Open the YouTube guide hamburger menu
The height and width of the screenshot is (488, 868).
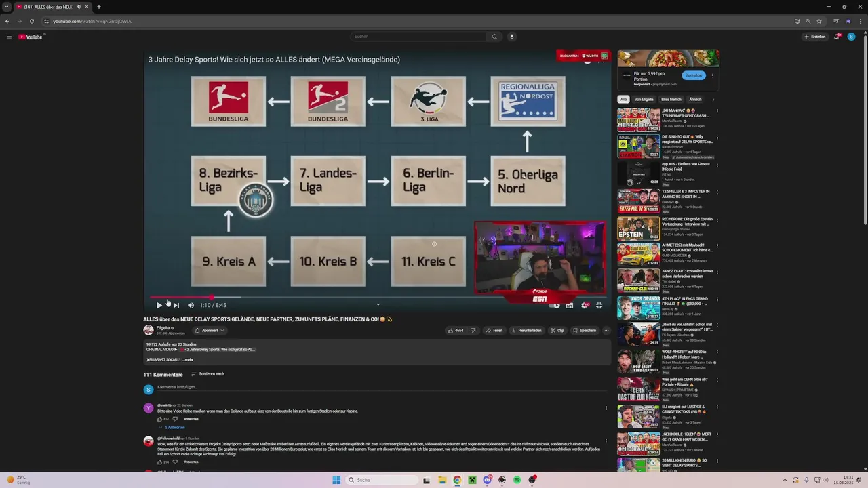9,37
